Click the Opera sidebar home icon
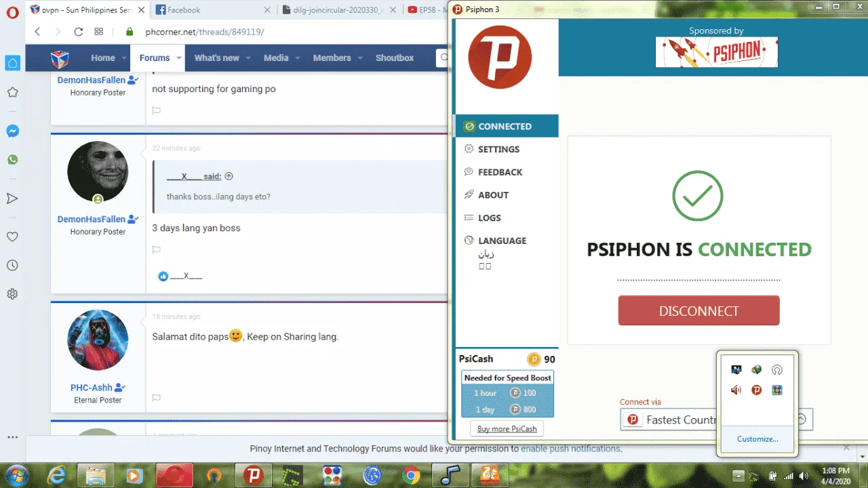 [12, 63]
